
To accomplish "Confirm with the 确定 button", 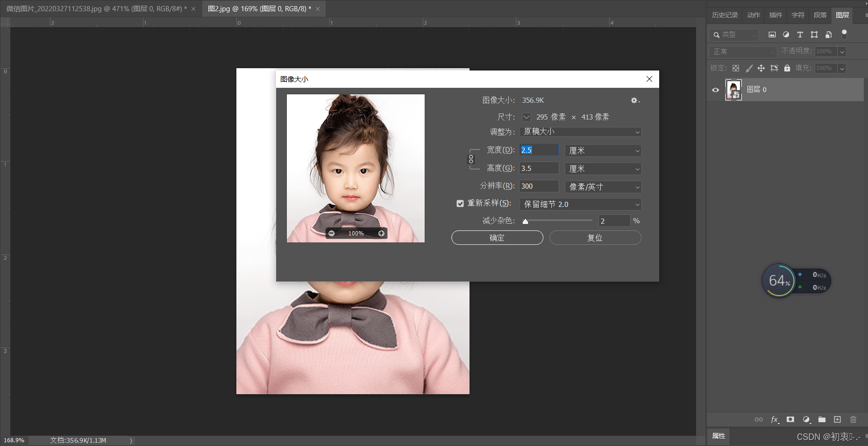I will point(497,238).
